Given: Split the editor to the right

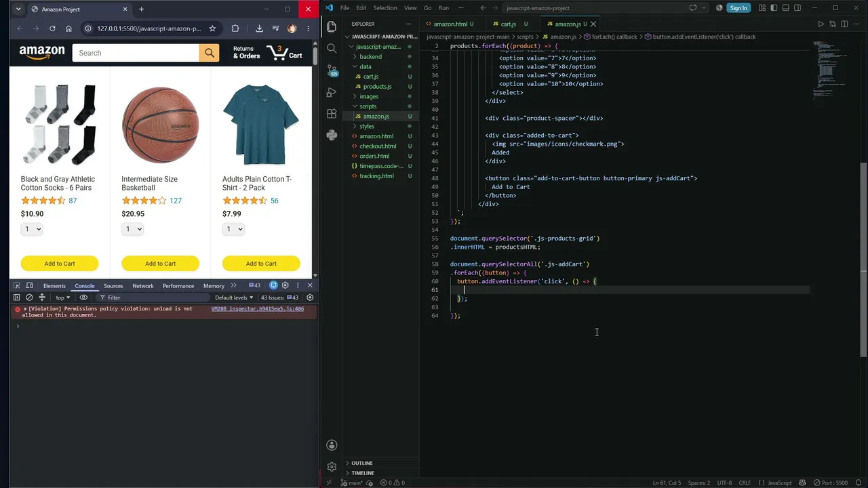Looking at the screenshot, I should [x=844, y=24].
